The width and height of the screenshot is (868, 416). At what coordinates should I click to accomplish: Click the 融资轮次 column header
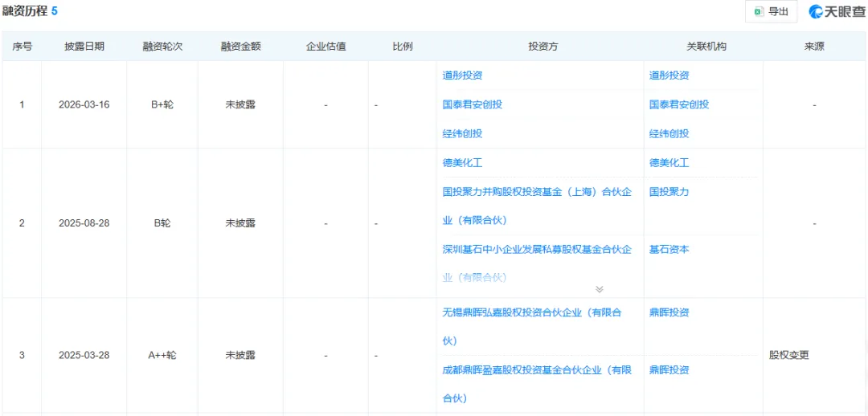tap(162, 47)
